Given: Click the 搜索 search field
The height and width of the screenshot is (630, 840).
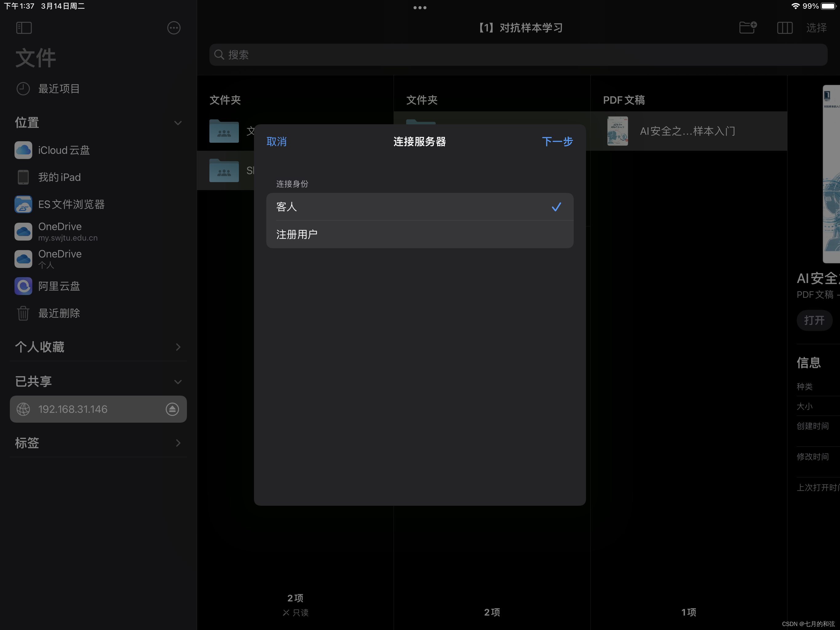Looking at the screenshot, I should (518, 55).
